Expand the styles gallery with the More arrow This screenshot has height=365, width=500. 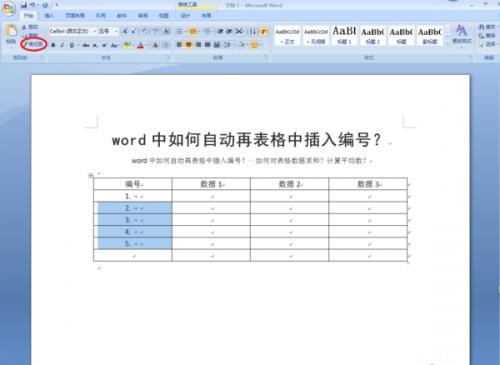point(447,42)
